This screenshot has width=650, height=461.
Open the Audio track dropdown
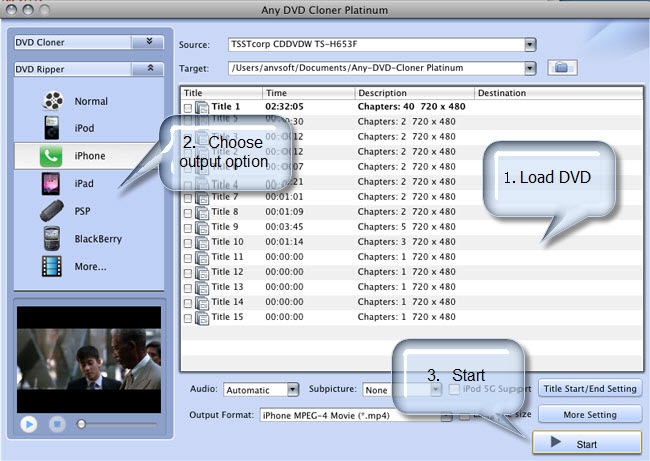coord(293,389)
